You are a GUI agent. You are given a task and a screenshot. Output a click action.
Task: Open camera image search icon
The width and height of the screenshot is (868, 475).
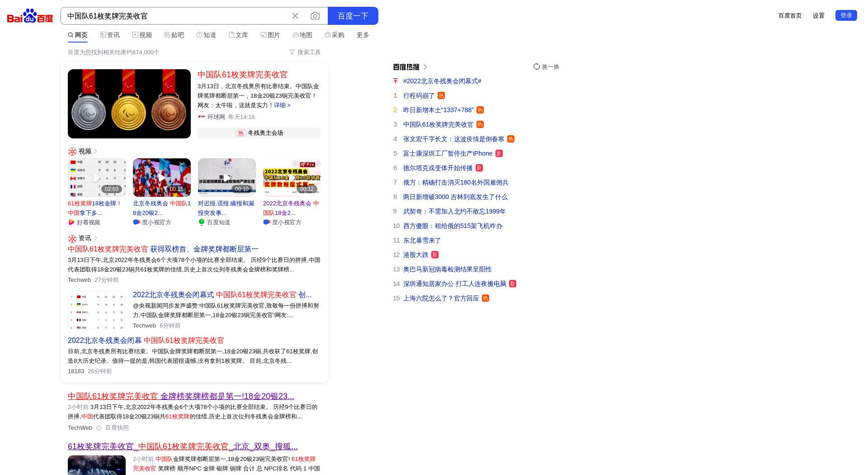click(315, 16)
